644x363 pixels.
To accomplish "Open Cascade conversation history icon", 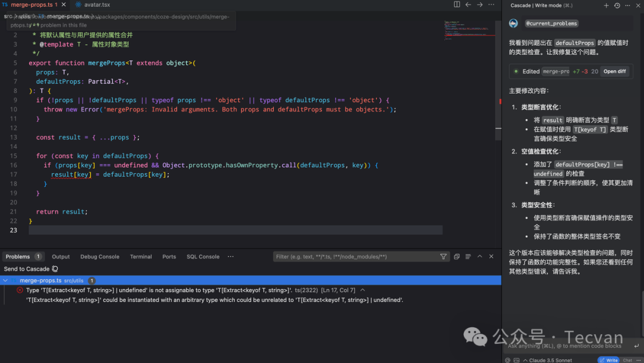I will tap(617, 5).
